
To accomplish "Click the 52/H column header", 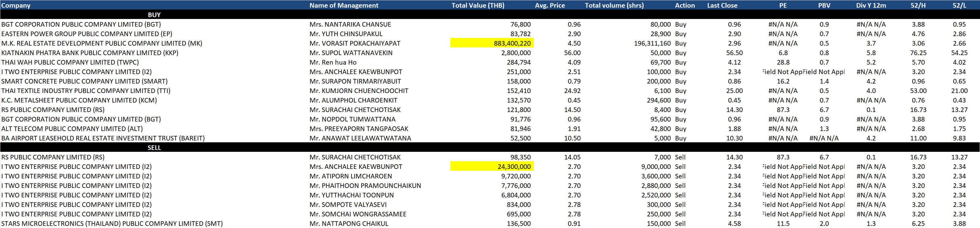I will point(917,5).
